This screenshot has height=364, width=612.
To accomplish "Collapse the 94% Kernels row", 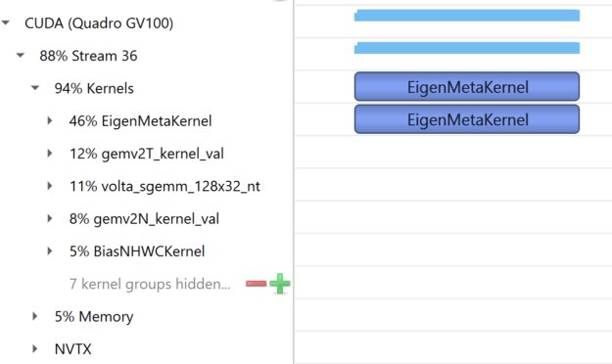I will point(35,88).
